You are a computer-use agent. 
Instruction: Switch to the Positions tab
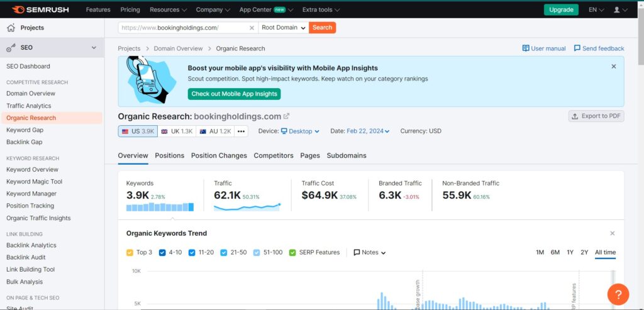pos(170,155)
